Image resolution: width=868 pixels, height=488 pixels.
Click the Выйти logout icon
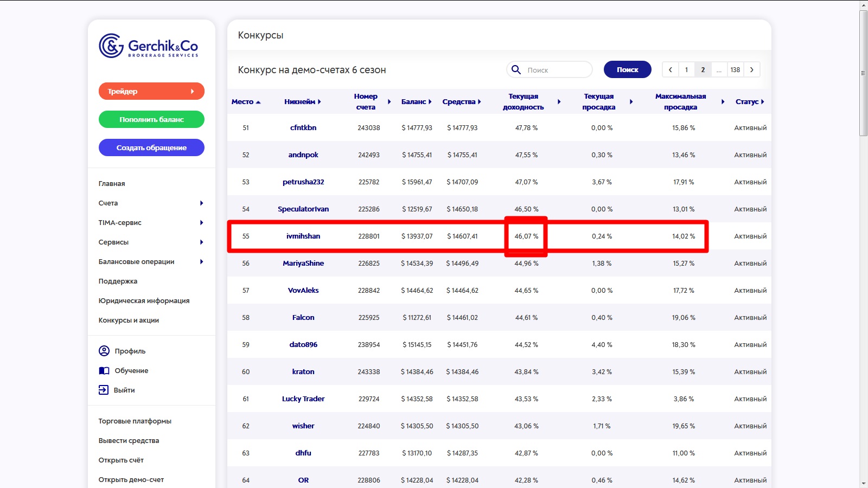click(104, 390)
